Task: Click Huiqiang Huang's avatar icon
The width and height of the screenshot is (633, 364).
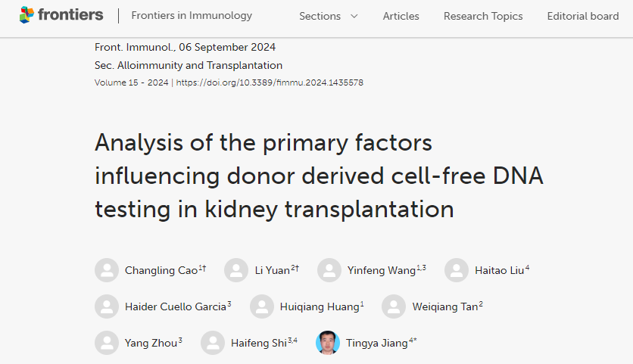Action: (x=262, y=306)
